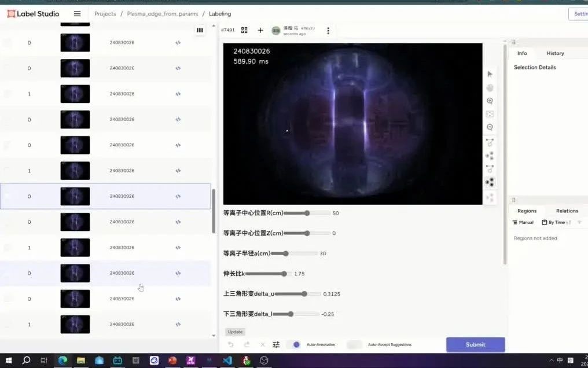
Task: Click the 中 input method tray indicator
Action: [560, 360]
